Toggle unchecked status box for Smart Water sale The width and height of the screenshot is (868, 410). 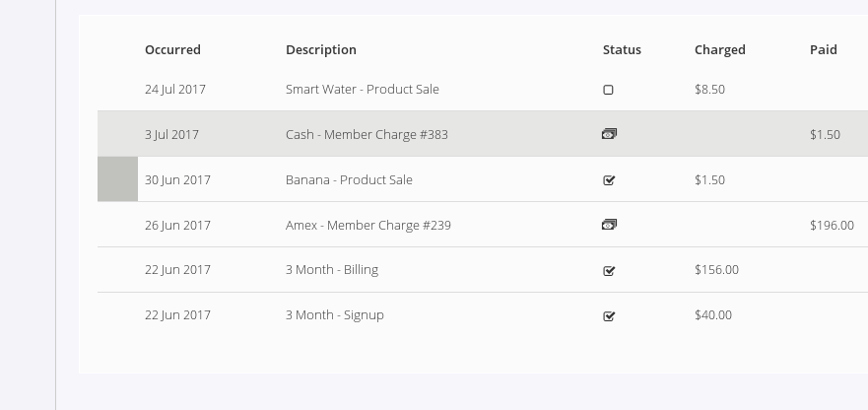pos(608,90)
